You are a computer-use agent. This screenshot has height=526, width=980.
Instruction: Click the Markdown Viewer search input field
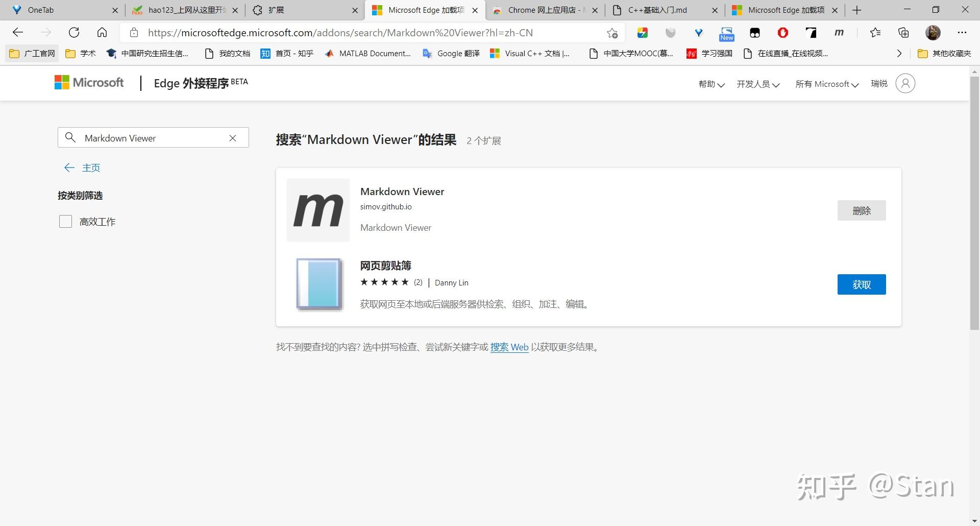coord(153,138)
